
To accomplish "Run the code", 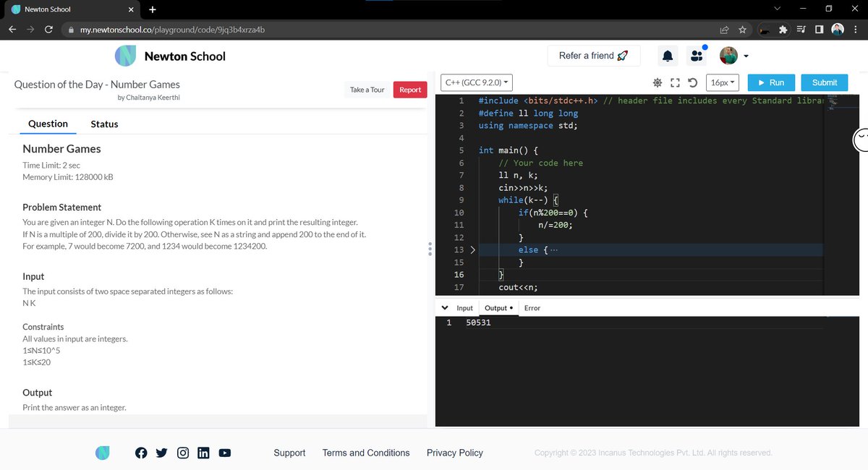I will point(771,82).
